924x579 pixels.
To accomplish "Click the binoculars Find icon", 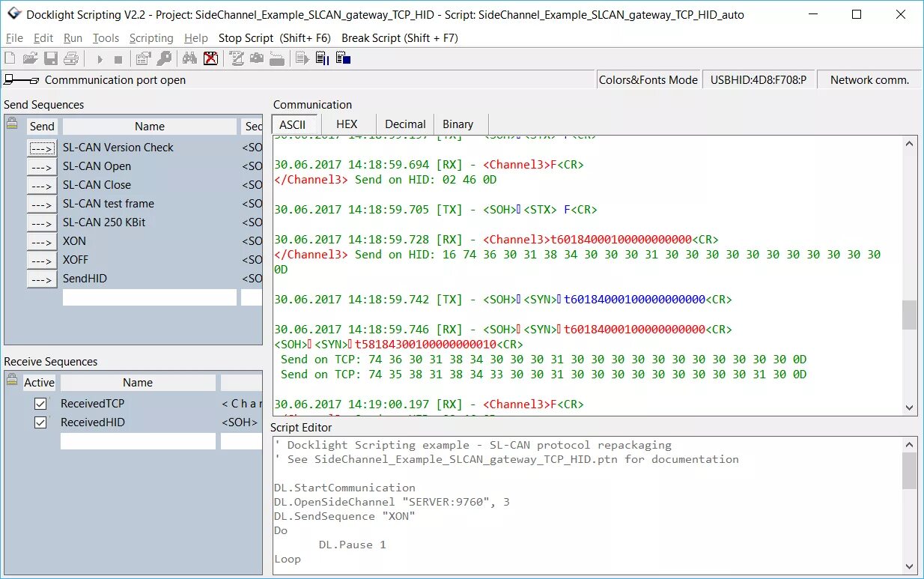I will 190,58.
